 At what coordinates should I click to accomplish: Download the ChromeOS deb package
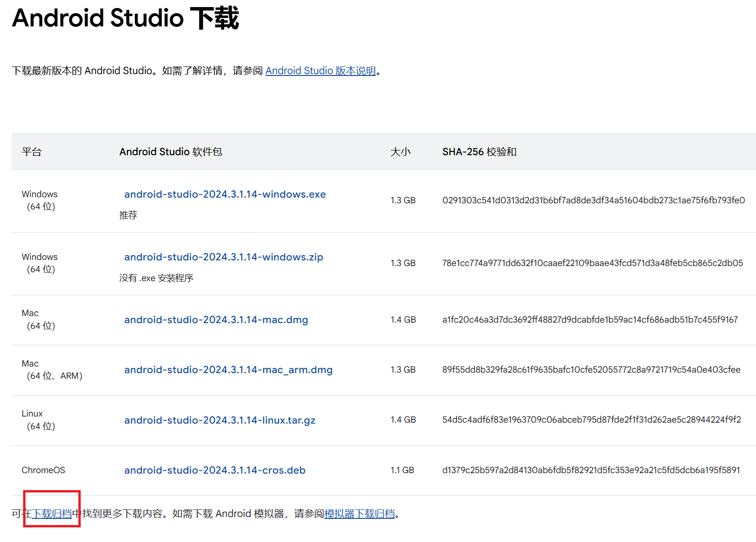coord(214,470)
